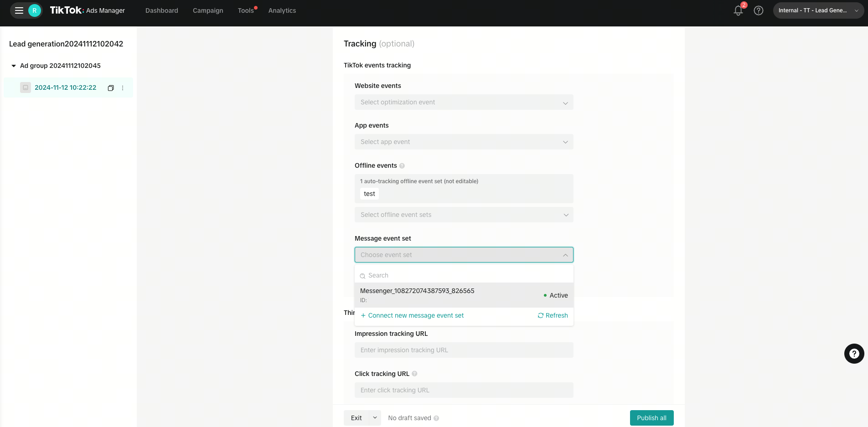
Task: Click the Impression tracking URL field
Action: pyautogui.click(x=464, y=350)
